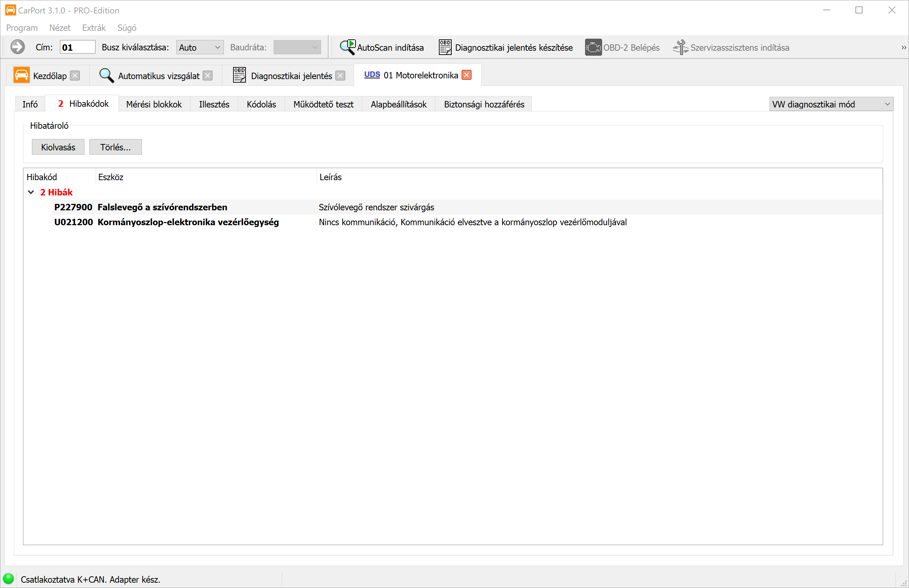Click the Cím address input field

tap(78, 48)
